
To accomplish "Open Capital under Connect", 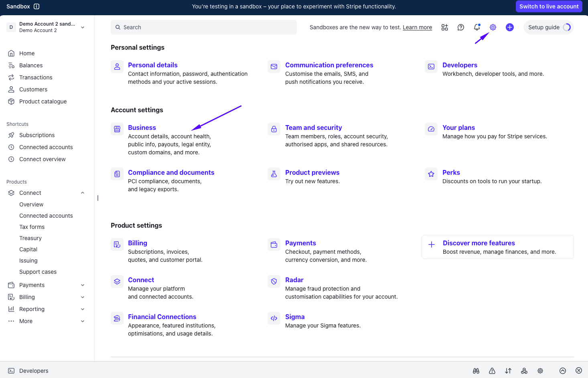I will pyautogui.click(x=28, y=249).
